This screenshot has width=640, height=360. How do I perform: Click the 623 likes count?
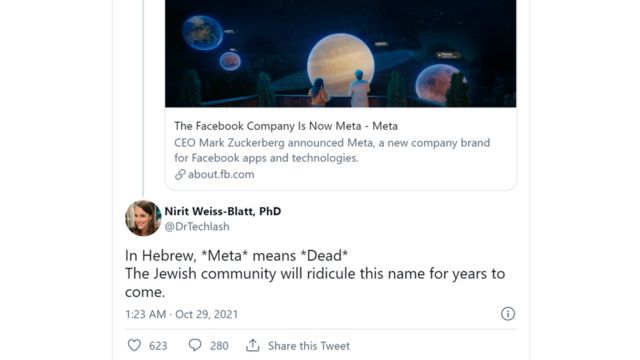click(x=158, y=346)
